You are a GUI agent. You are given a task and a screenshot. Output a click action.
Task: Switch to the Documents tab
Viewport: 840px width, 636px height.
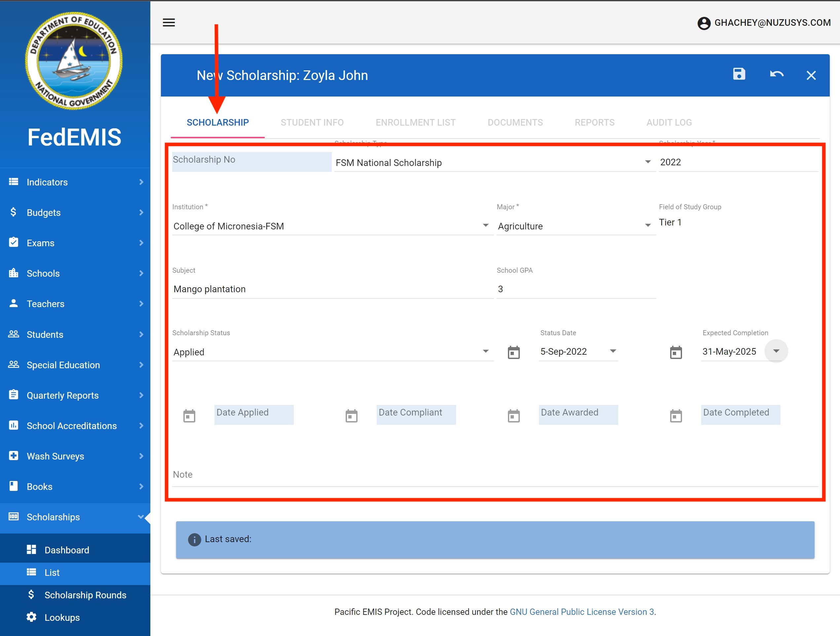(515, 122)
